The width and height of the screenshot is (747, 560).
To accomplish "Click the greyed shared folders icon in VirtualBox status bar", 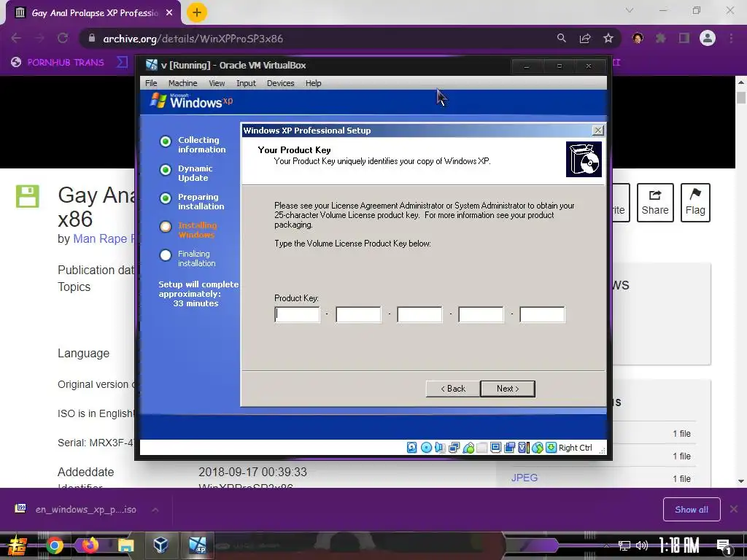I will (482, 448).
